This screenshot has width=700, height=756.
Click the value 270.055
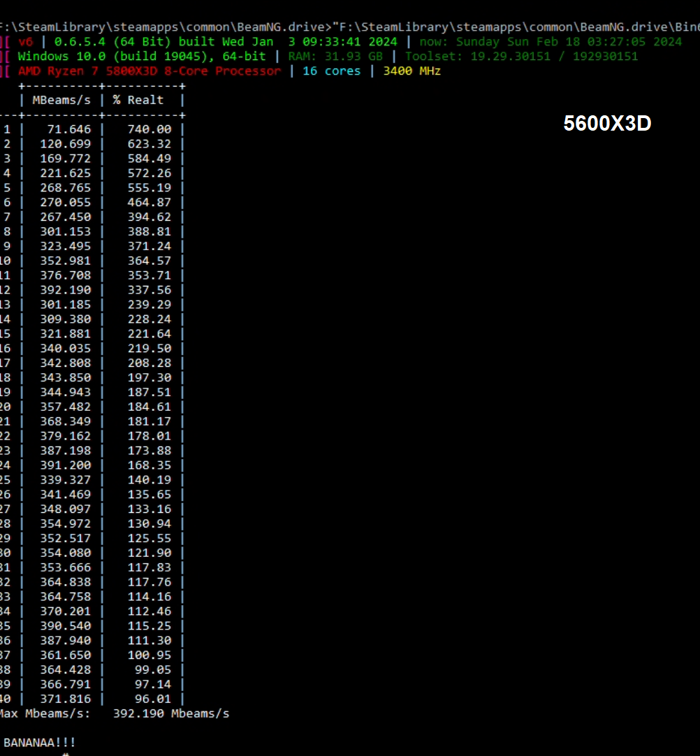click(65, 203)
